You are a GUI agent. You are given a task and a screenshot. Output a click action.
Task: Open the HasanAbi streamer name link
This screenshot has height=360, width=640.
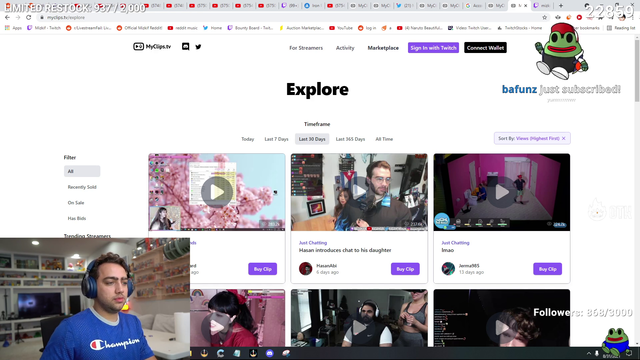coord(326,266)
